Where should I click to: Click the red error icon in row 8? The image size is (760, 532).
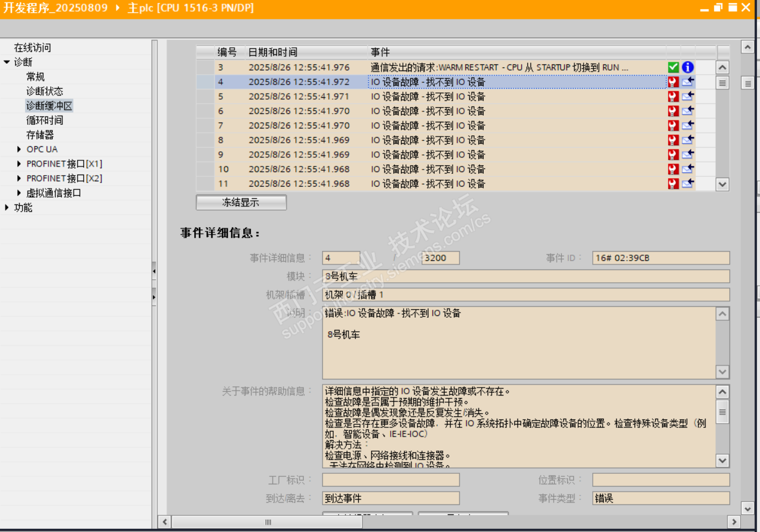tap(673, 140)
